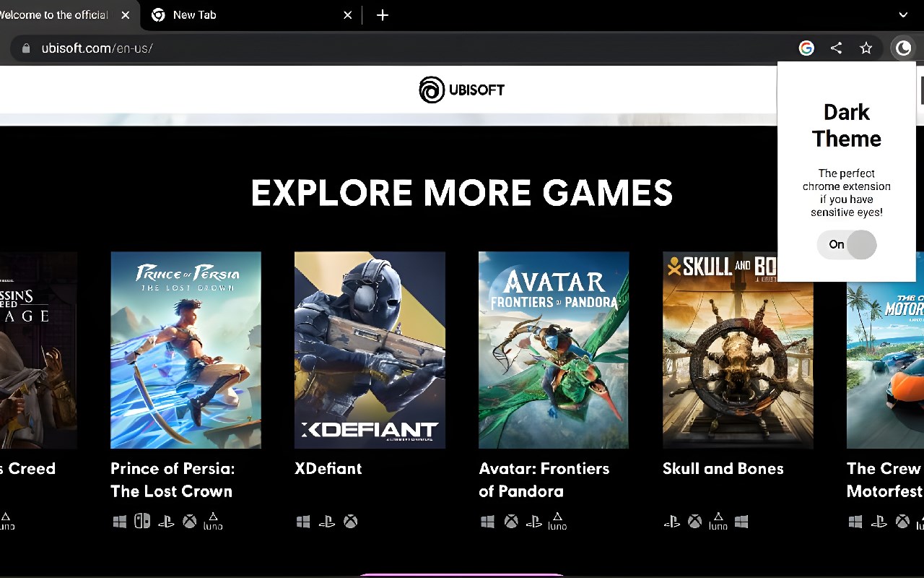Select the Assassin's Creed Mirage cover art
Viewport: 924px width, 578px height.
pos(38,350)
